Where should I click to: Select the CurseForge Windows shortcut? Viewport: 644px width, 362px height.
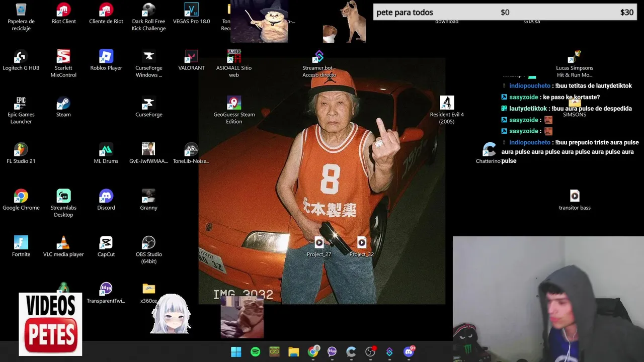(x=148, y=63)
